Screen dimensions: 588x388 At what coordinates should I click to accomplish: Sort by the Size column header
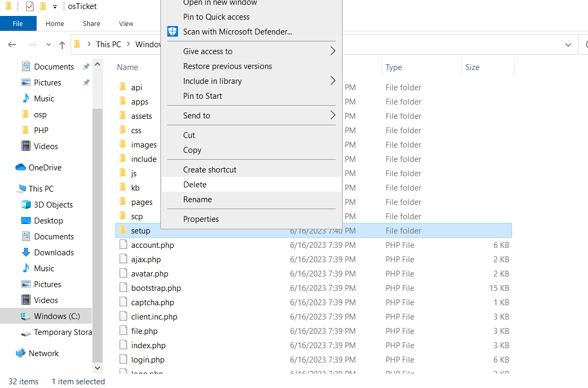tap(472, 67)
